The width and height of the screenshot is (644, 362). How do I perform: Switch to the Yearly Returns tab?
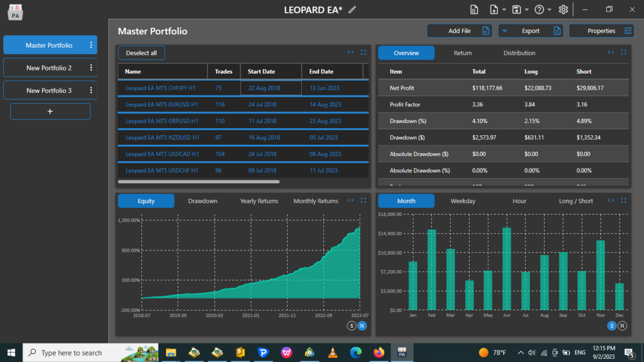click(259, 201)
